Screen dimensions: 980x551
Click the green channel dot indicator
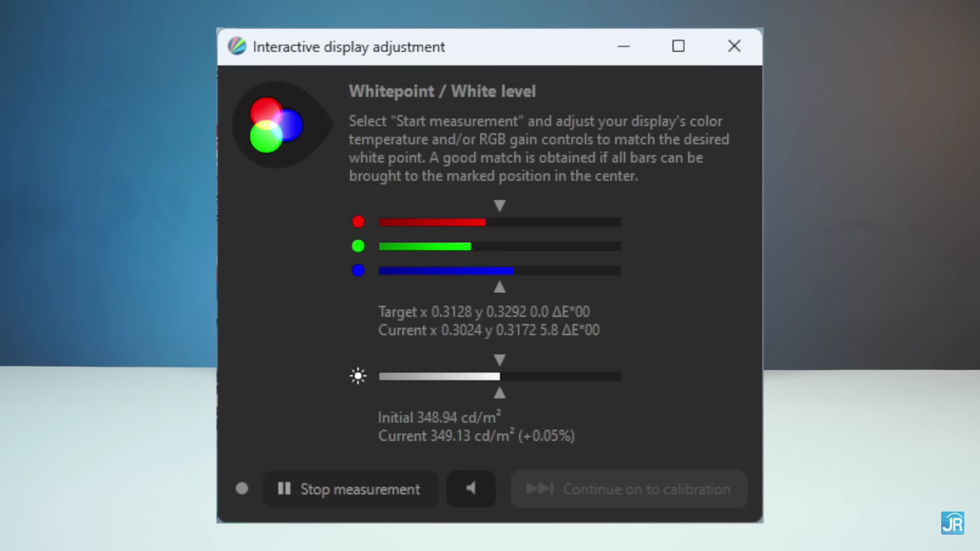[358, 246]
